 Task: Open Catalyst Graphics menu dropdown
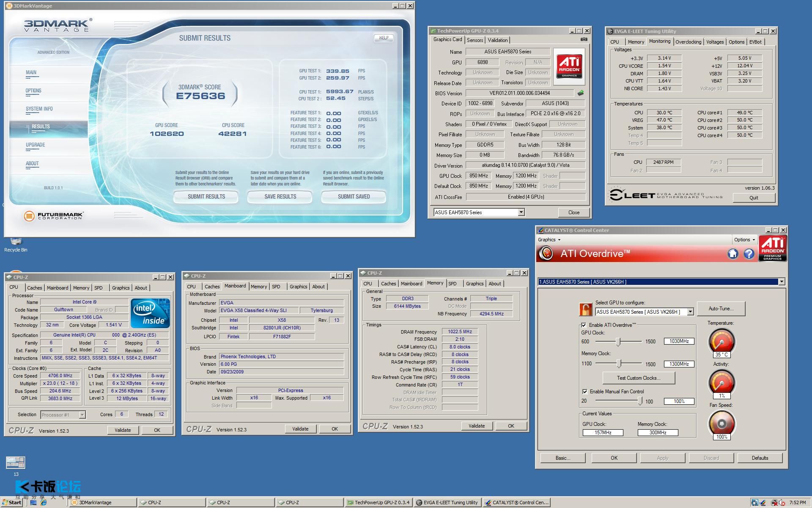[x=549, y=240]
